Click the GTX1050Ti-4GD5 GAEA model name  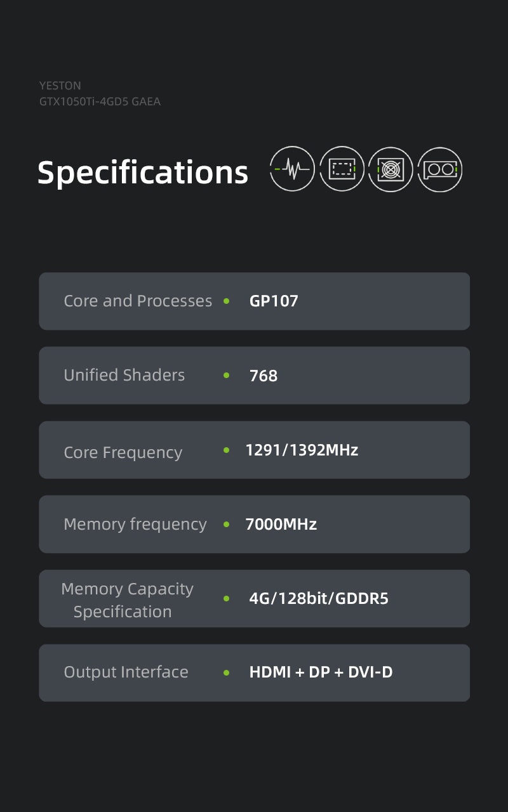100,101
